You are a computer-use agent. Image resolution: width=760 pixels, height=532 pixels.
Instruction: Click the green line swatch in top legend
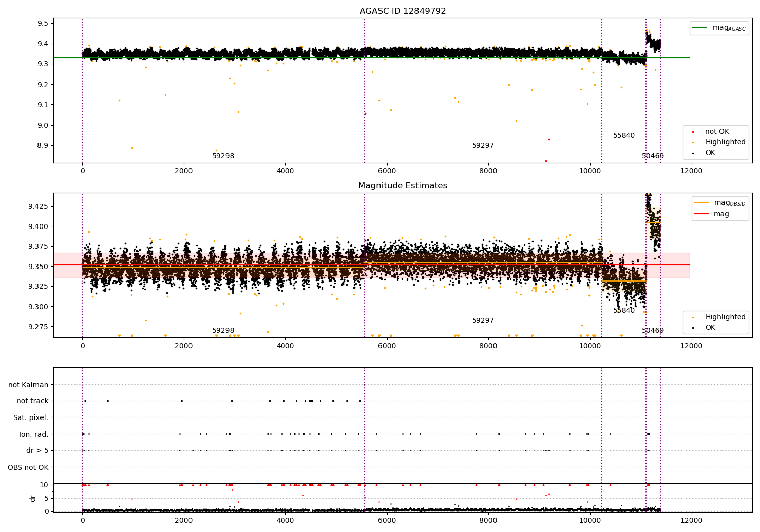click(700, 28)
